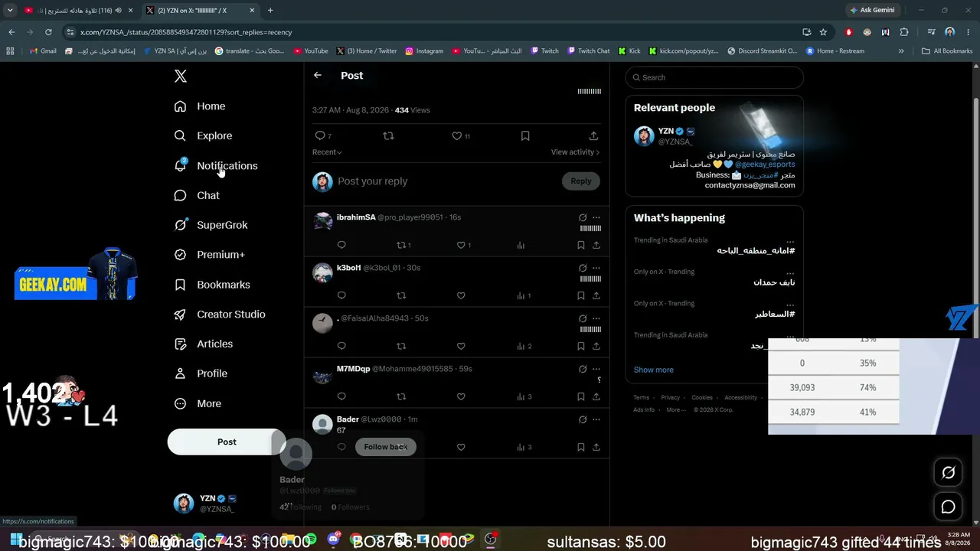The height and width of the screenshot is (551, 980).
Task: Bookmark ibrahimSA's reply
Action: pyautogui.click(x=581, y=245)
